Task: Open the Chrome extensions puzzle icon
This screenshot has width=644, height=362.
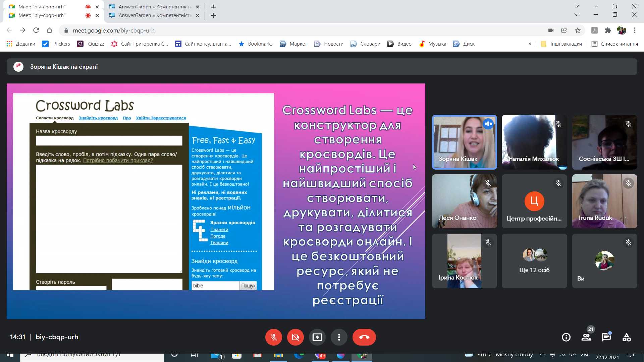Action: click(x=608, y=31)
